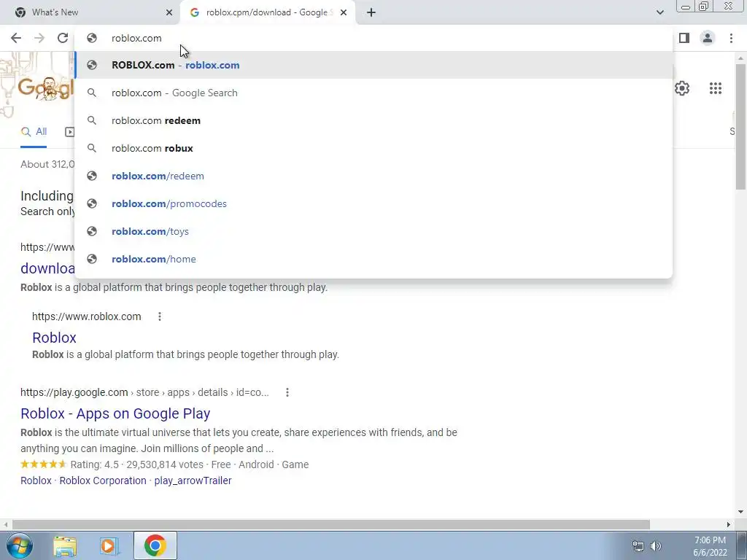Image resolution: width=747 pixels, height=560 pixels.
Task: Reload the page with the refresh icon
Action: [63, 38]
